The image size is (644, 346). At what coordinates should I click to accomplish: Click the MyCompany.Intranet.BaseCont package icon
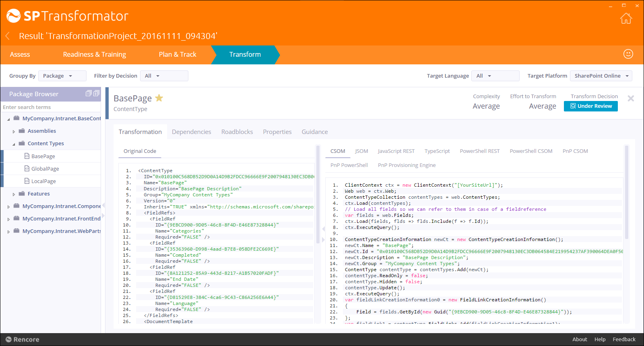[x=17, y=118]
